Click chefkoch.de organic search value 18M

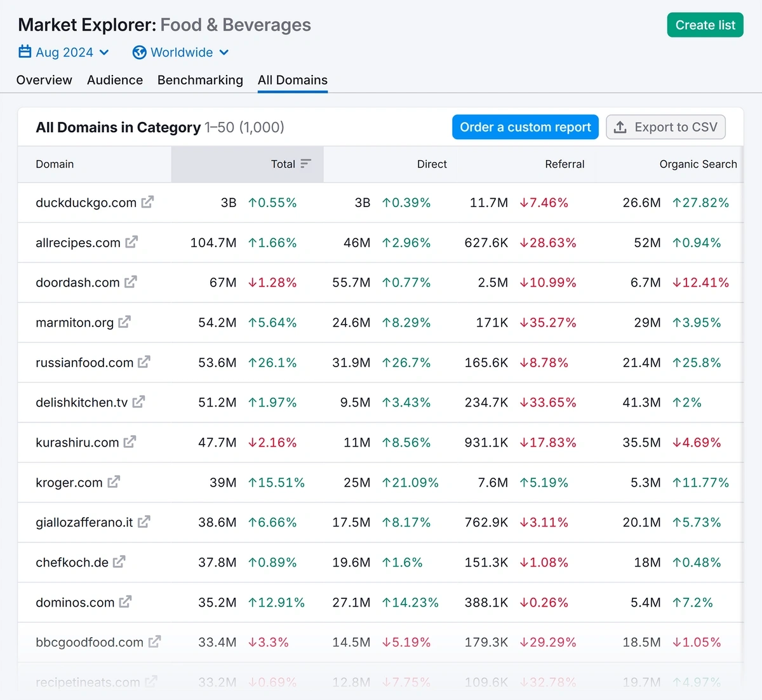(x=648, y=563)
